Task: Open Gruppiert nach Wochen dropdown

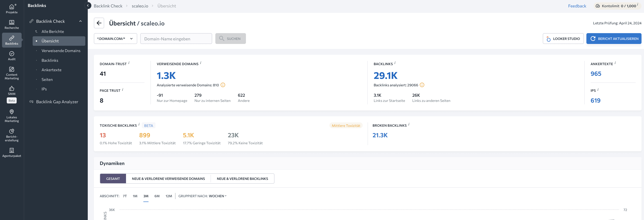Action: 218,196
